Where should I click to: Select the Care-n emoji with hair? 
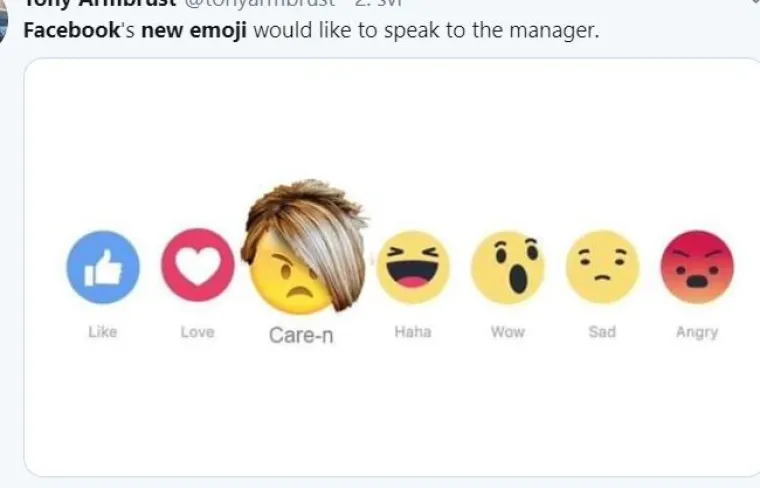301,267
